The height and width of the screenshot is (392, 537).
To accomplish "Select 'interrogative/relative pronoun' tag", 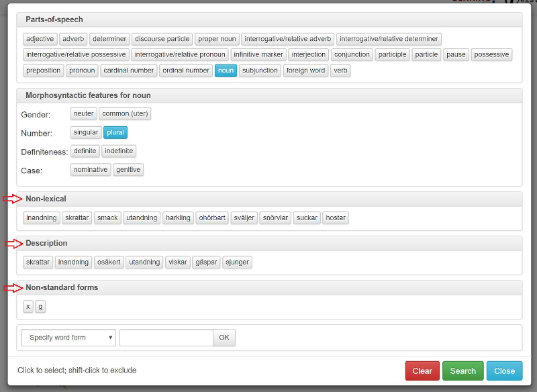I will point(180,54).
